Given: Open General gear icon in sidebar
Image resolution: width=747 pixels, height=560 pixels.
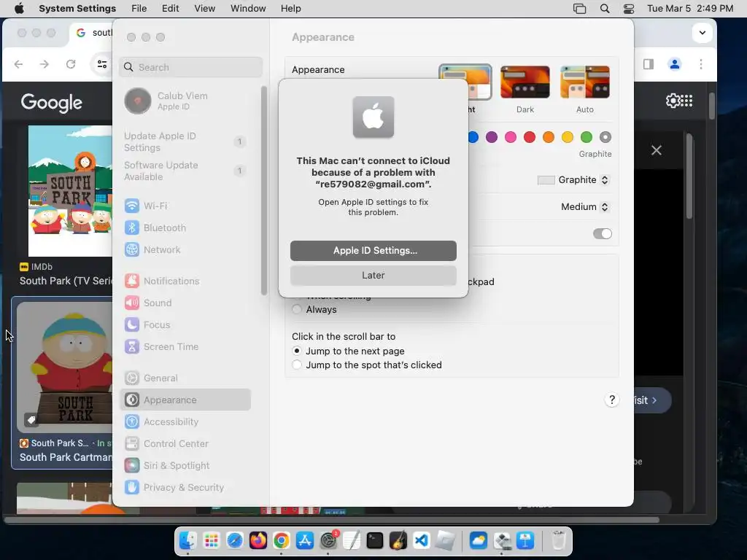Looking at the screenshot, I should click(132, 378).
